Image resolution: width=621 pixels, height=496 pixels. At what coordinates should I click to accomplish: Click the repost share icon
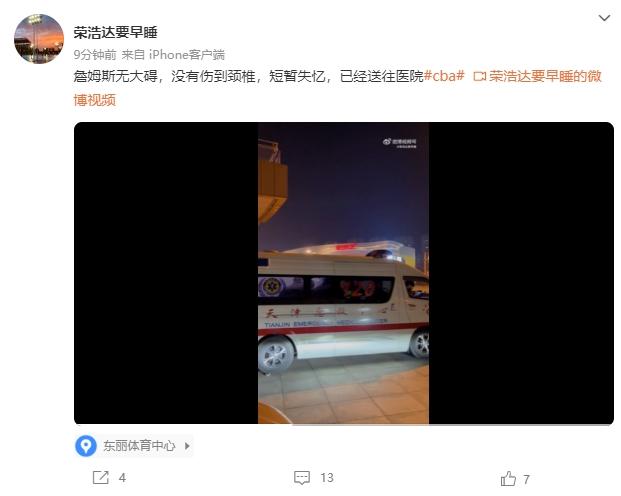tap(101, 477)
